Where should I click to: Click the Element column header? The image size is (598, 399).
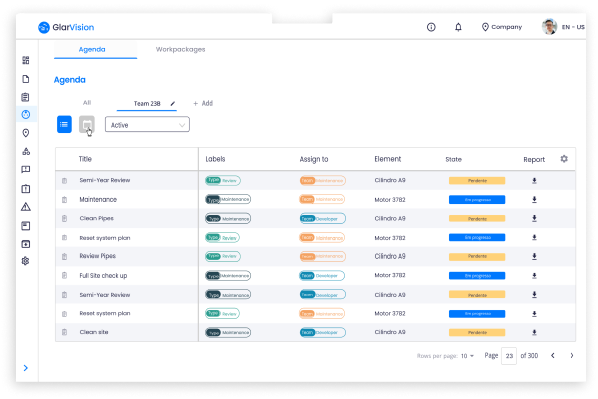[x=387, y=159]
